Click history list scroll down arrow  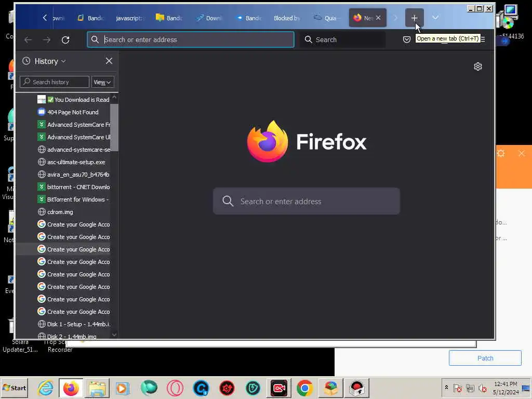click(x=114, y=335)
